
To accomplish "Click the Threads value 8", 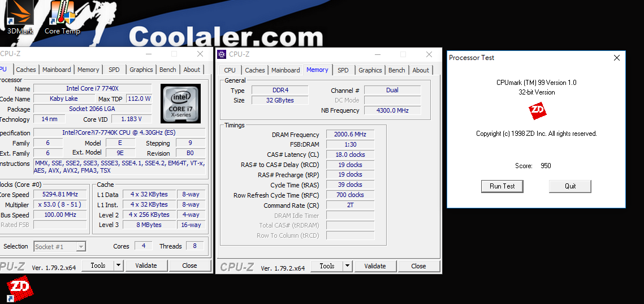I will pyautogui.click(x=195, y=246).
